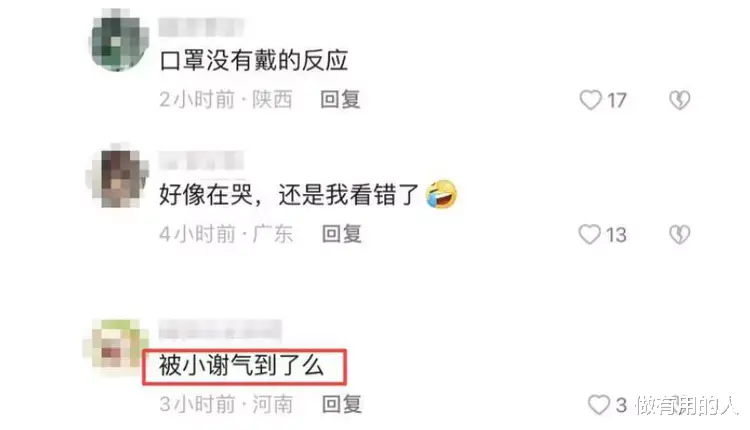Screen dimensions: 750x430
Task: Reply to the comment posted 4小时前
Action: 342,234
